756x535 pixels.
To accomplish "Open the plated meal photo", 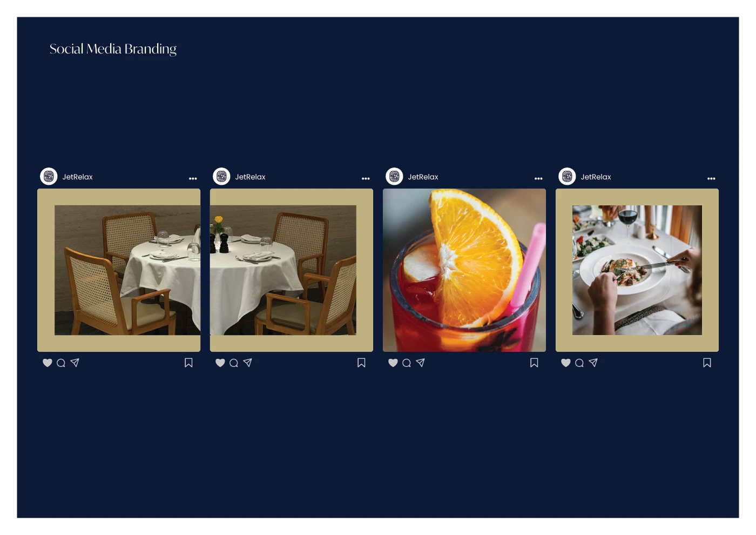I will (637, 270).
